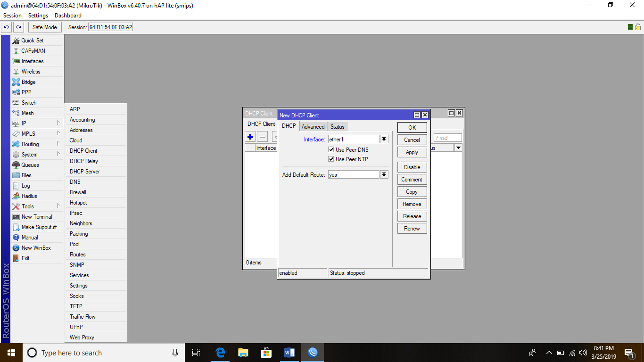Click the minus remove icon in DHCP Client list

pyautogui.click(x=263, y=137)
